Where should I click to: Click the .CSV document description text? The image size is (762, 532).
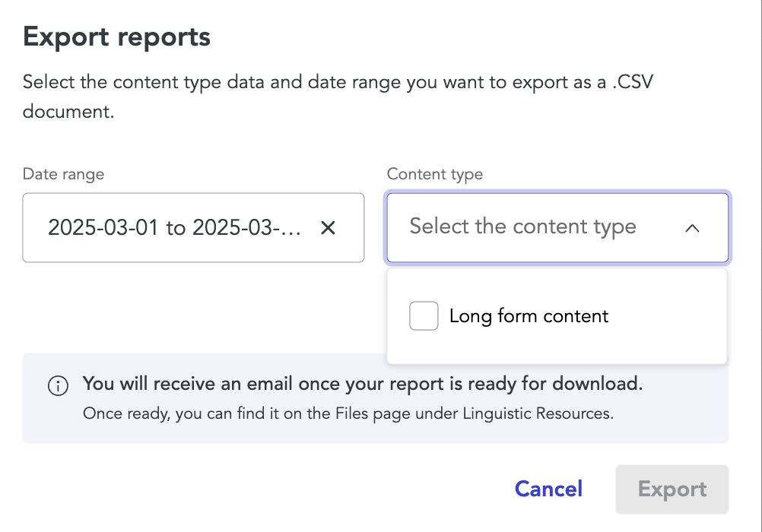pyautogui.click(x=338, y=97)
